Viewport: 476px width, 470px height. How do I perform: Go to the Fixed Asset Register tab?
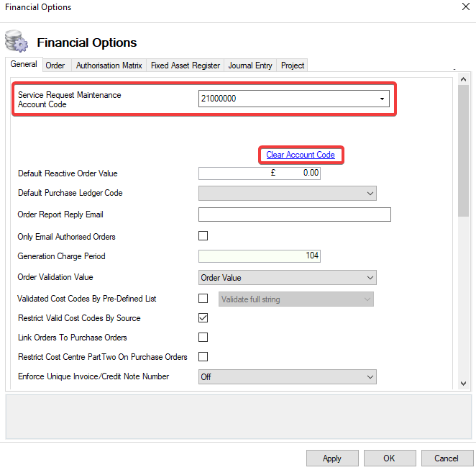tap(185, 65)
